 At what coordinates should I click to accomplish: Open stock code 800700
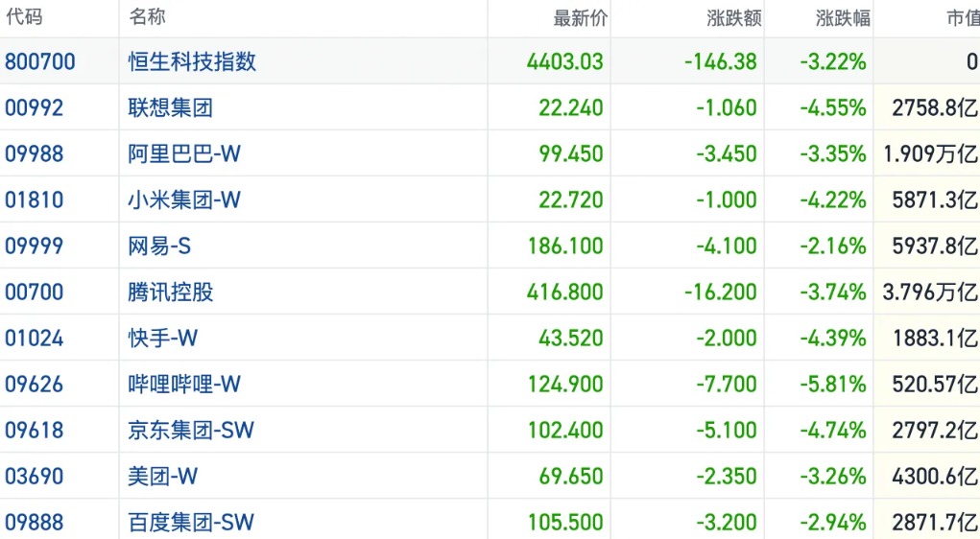point(40,61)
